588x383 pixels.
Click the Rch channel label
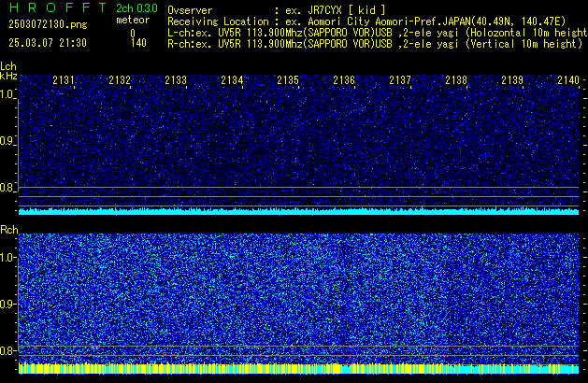coord(9,230)
